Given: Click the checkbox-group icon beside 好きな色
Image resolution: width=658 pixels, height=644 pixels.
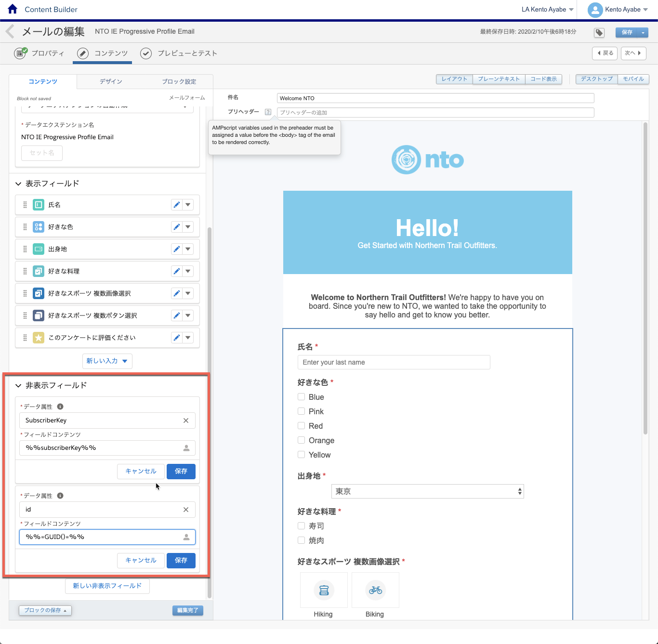Looking at the screenshot, I should click(x=39, y=227).
